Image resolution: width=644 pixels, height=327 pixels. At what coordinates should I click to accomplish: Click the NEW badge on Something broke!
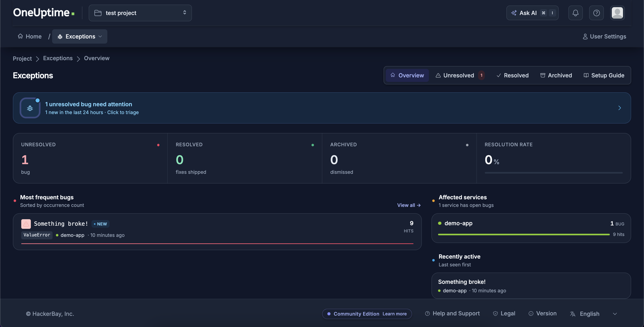tap(100, 224)
